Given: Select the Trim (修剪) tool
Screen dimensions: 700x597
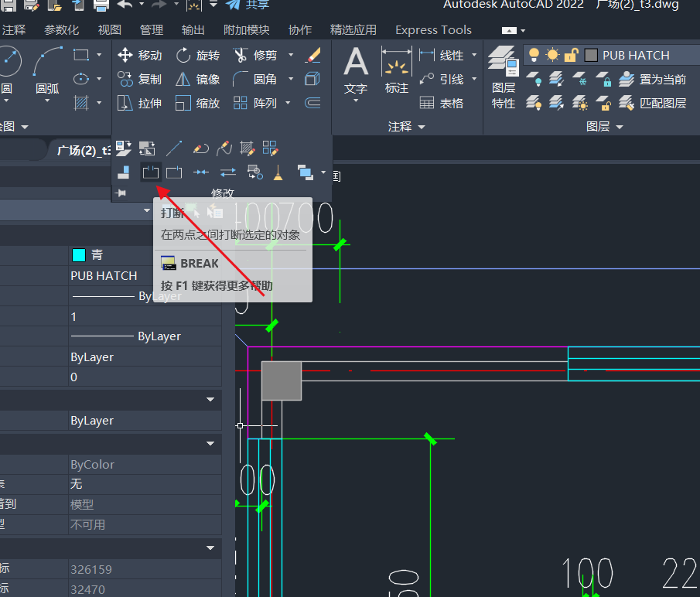Looking at the screenshot, I should (x=255, y=56).
